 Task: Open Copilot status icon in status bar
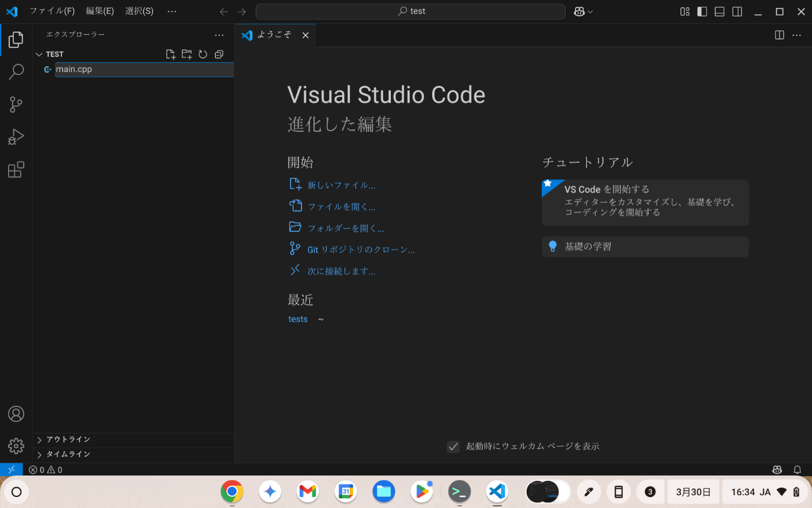pos(777,470)
